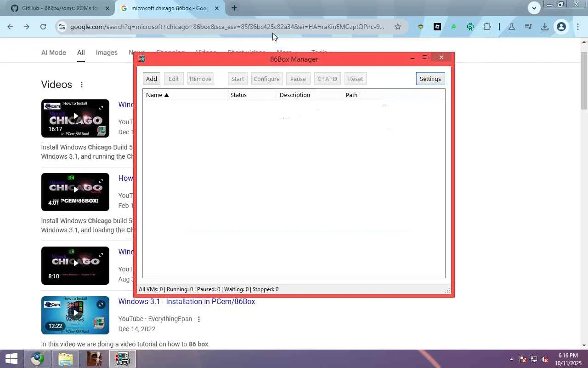
Task: Click the Add button in 86Box Manager
Action: [x=152, y=79]
